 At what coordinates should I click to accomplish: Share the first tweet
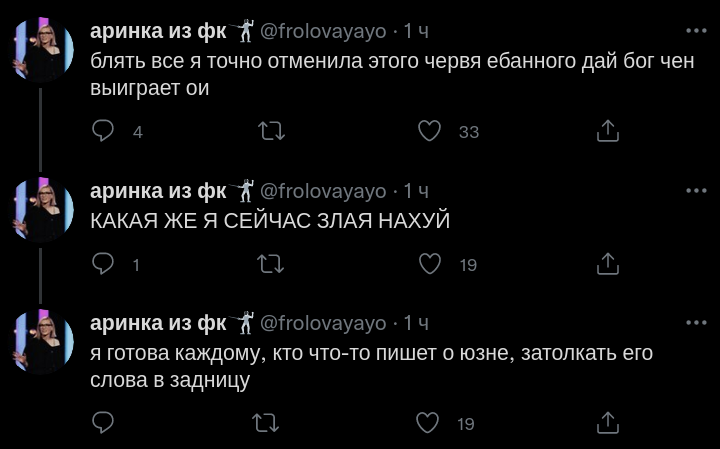pyautogui.click(x=608, y=131)
